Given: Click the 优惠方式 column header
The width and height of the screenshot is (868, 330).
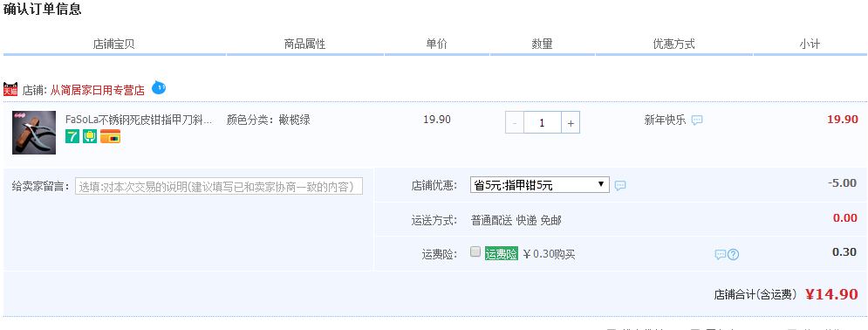Looking at the screenshot, I should [674, 45].
